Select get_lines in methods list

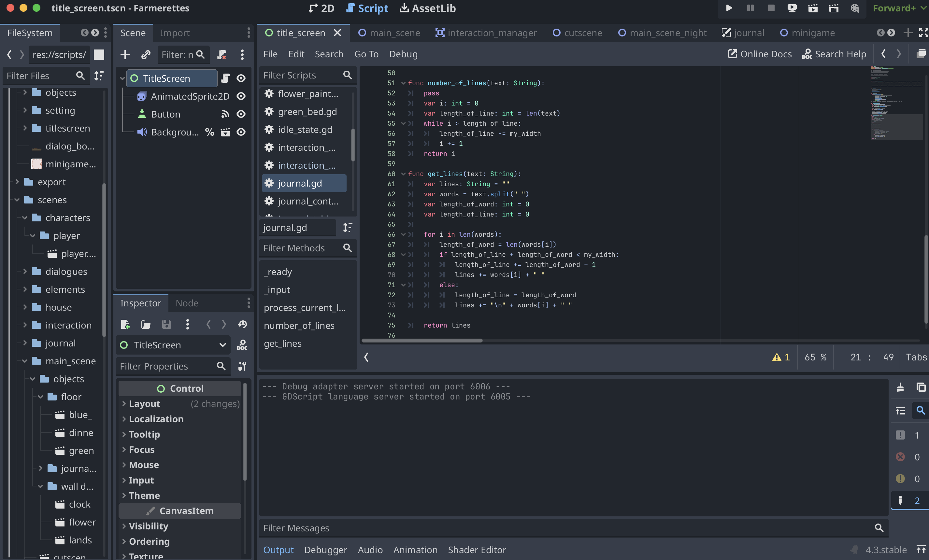tap(283, 344)
